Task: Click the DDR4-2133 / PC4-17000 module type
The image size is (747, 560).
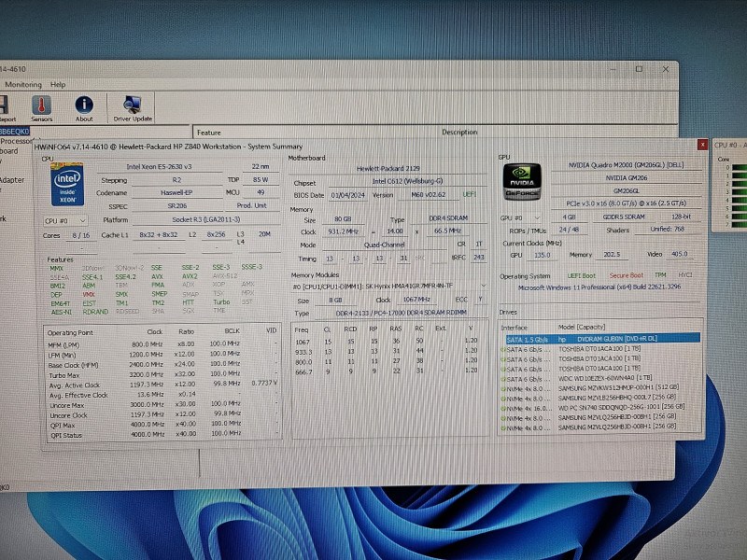Action: [402, 313]
